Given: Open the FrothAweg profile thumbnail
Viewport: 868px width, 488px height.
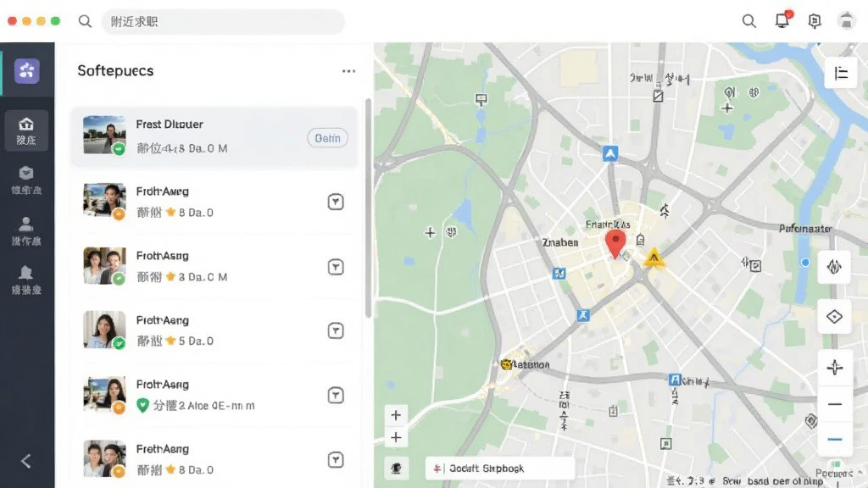Looking at the screenshot, I should click(x=104, y=200).
